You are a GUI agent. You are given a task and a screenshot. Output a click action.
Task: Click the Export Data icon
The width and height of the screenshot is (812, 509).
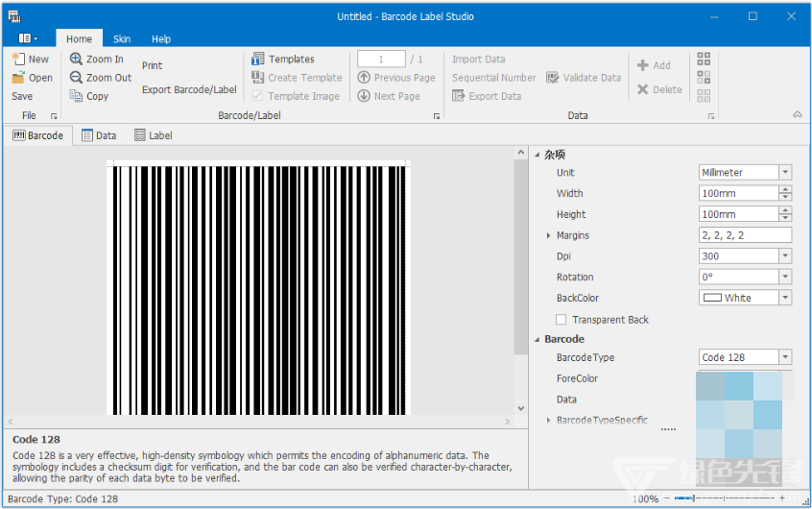point(458,96)
